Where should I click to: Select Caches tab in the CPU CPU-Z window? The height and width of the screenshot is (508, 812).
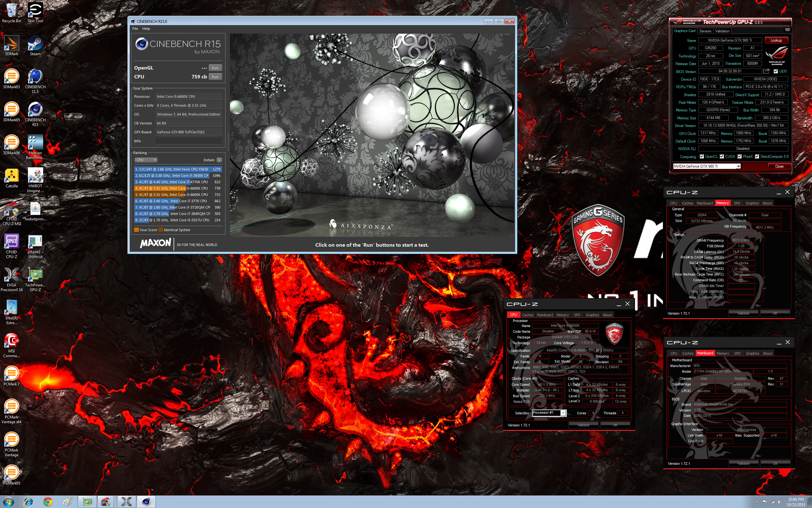click(x=527, y=315)
